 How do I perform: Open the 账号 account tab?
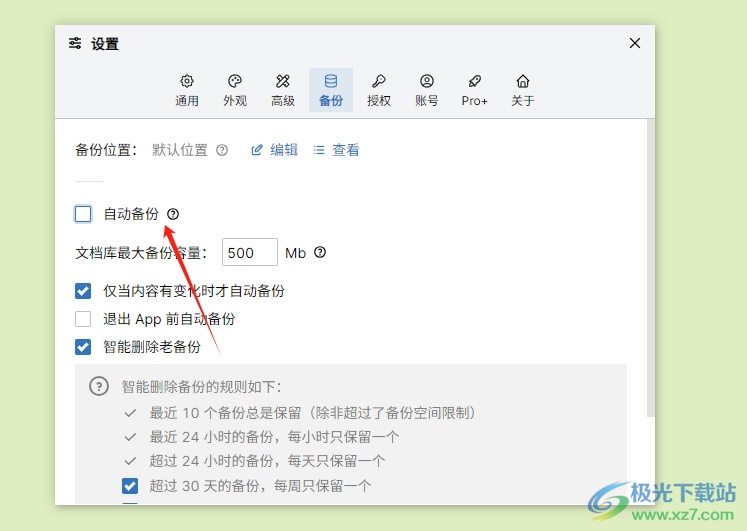(427, 90)
